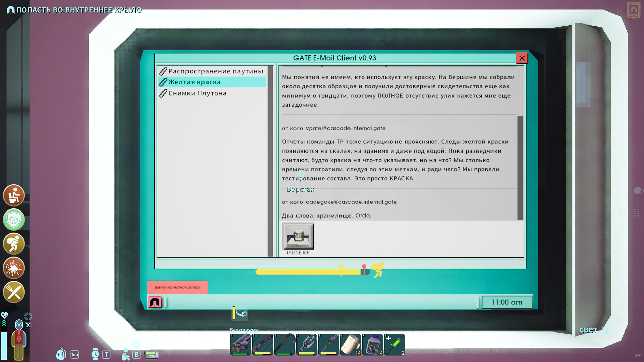Click paperclip icon beside "Желтая краска"
The width and height of the screenshot is (644, 362).
163,82
